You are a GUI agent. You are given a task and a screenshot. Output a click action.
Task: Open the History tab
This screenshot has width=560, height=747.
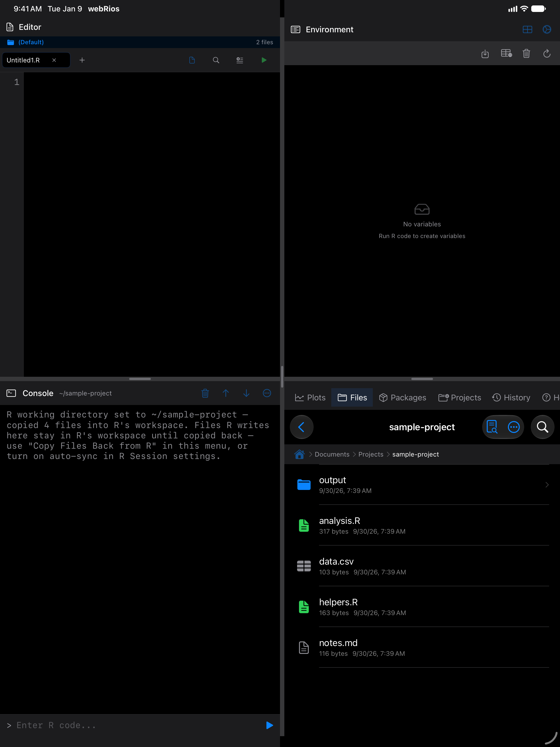tap(511, 397)
